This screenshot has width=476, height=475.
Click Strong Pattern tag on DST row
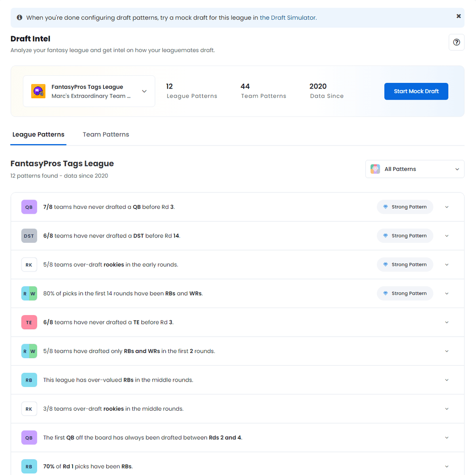pos(405,236)
